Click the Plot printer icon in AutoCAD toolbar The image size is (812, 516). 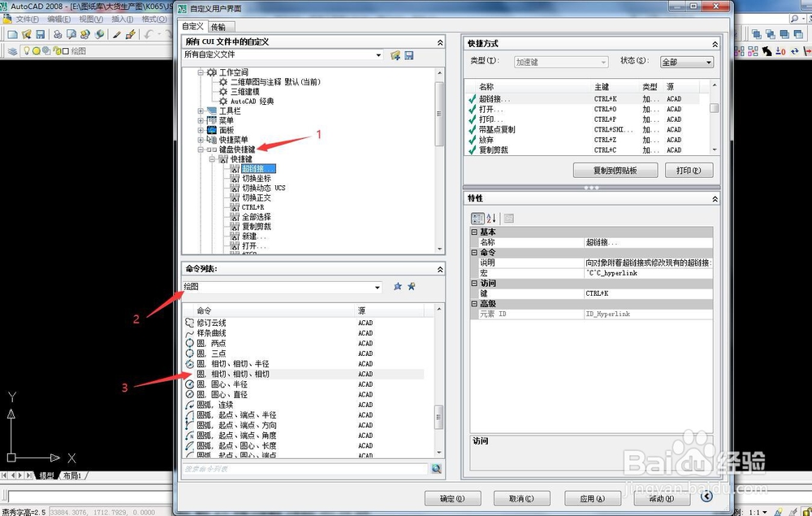coord(58,34)
